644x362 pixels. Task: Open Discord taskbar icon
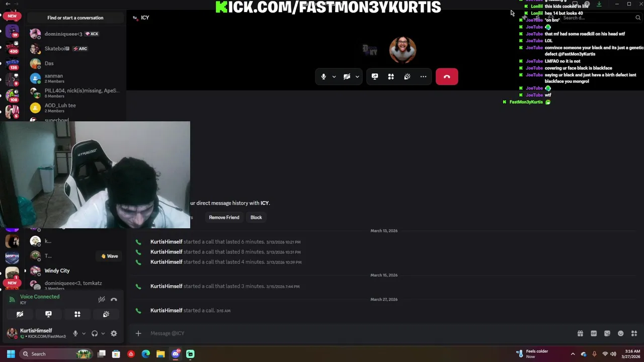pos(176,354)
